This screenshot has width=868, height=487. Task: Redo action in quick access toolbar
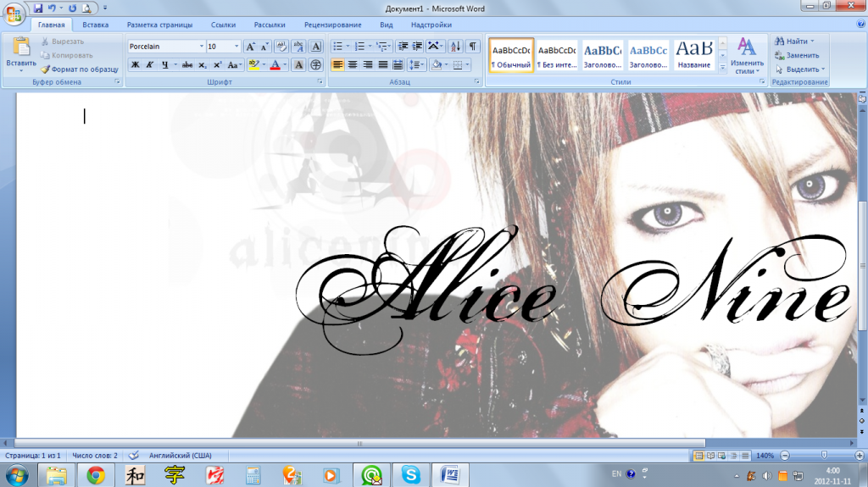[72, 8]
